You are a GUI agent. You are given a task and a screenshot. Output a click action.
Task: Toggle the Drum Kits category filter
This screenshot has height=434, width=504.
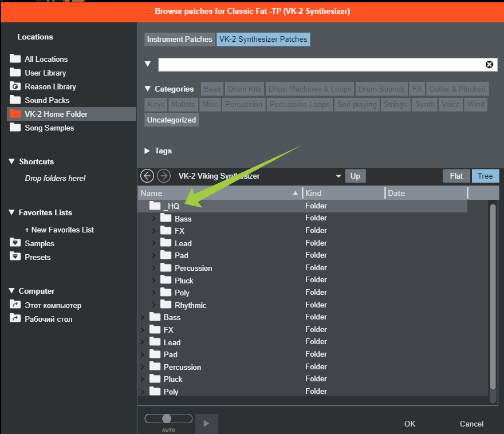click(x=245, y=89)
